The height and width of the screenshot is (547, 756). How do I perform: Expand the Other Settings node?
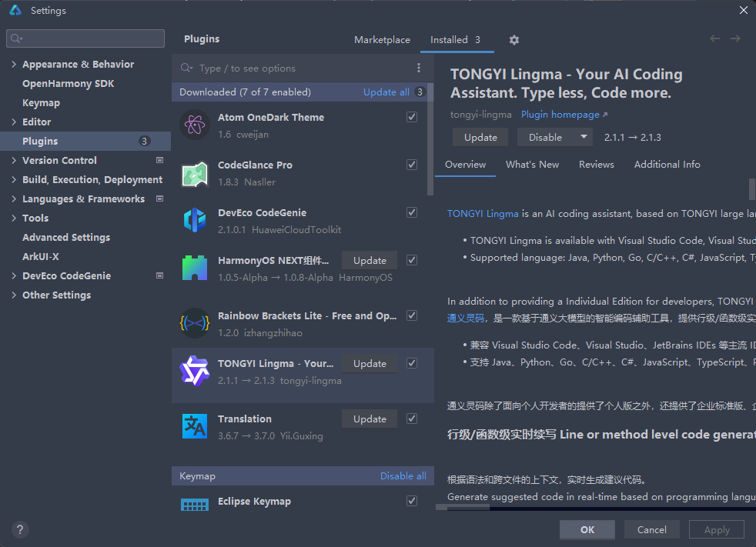[x=14, y=295]
